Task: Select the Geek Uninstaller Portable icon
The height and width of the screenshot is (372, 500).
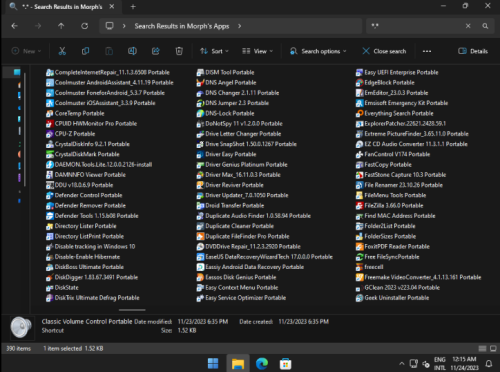Action: click(359, 298)
